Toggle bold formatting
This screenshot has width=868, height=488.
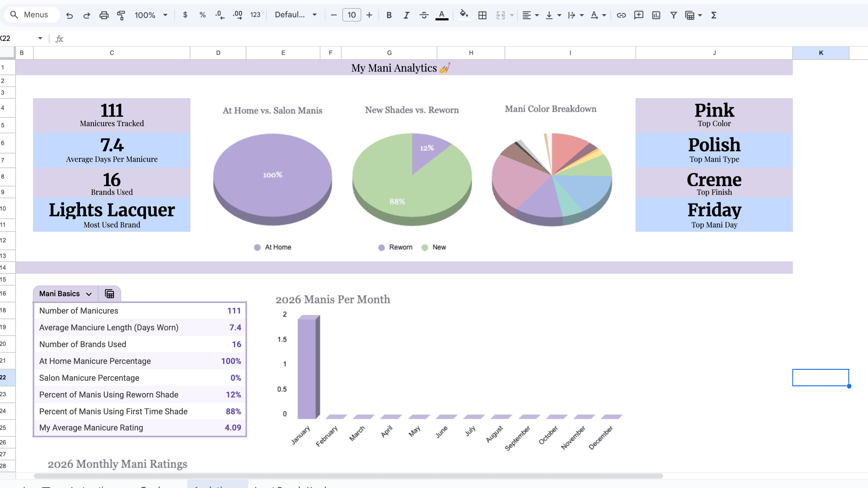coord(389,15)
